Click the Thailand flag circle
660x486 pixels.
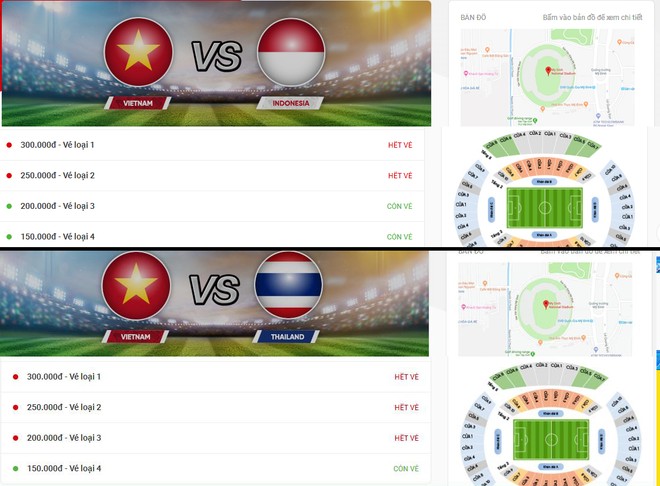(289, 285)
